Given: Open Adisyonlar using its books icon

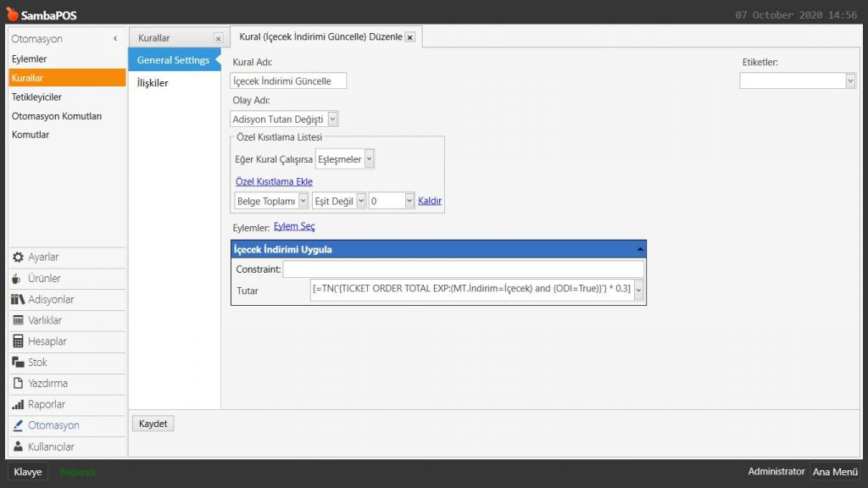Looking at the screenshot, I should [18, 300].
